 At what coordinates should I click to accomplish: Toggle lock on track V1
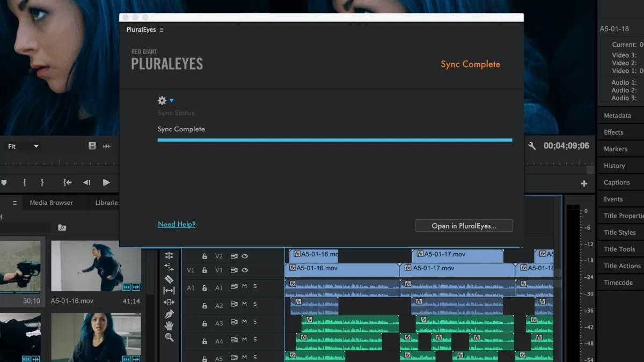tap(204, 270)
